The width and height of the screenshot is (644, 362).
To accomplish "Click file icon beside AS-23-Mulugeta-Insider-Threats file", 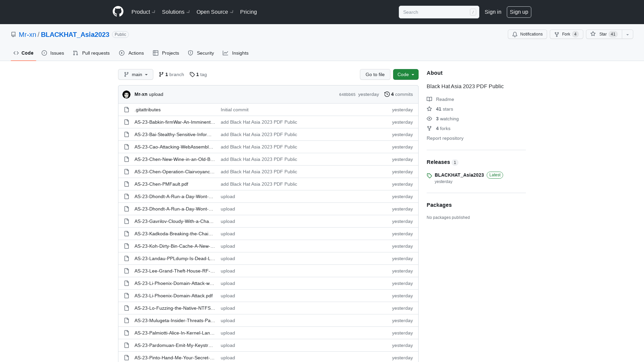I will coord(126,320).
